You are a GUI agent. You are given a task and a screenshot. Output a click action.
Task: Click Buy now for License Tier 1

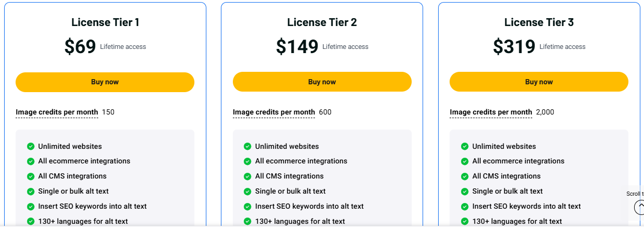(105, 82)
